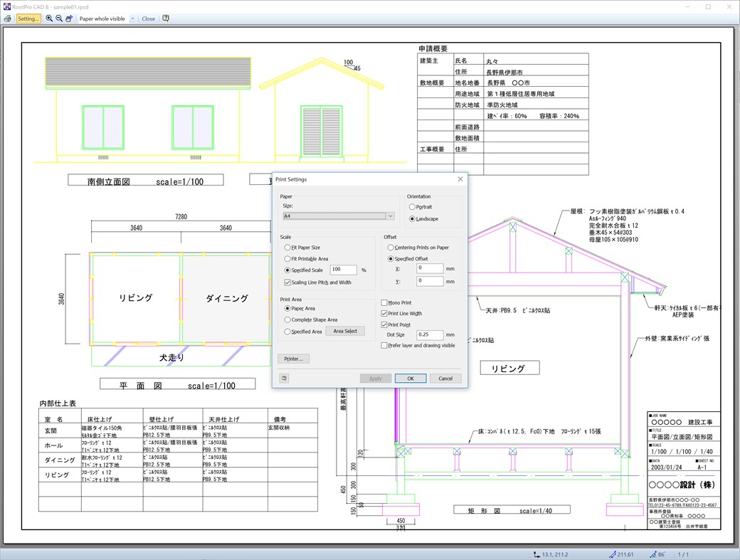This screenshot has width=740, height=560.
Task: Check Prefer layer and drawing visible
Action: [384, 345]
